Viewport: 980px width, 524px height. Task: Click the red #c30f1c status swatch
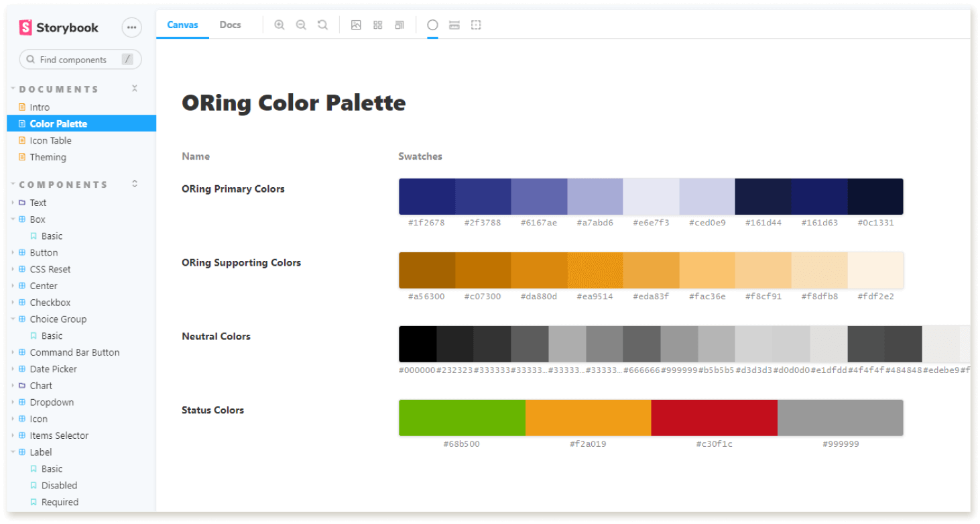pyautogui.click(x=714, y=418)
